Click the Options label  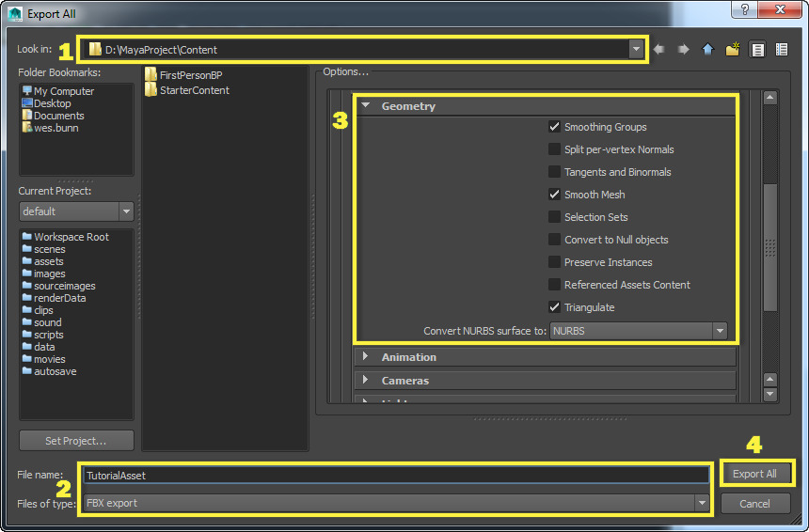coord(345,71)
